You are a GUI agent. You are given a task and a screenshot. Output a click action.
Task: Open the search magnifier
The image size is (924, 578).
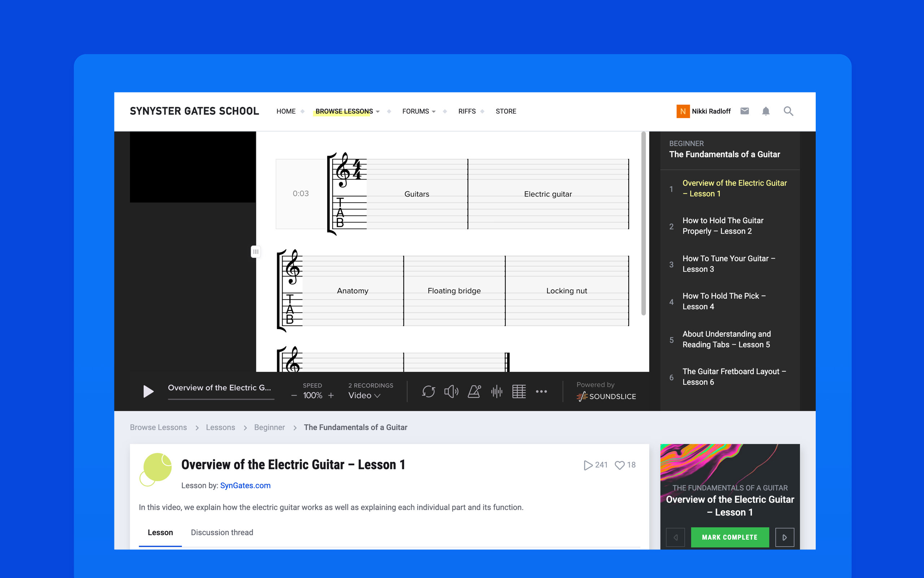(788, 111)
